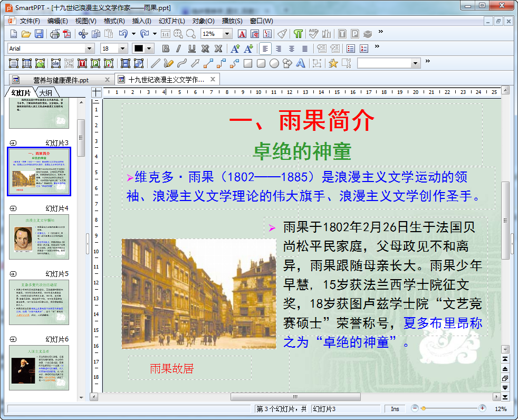Screen dimensions: 518x420
Task: Open the 幻灯片(L) menu
Action: pos(171,21)
